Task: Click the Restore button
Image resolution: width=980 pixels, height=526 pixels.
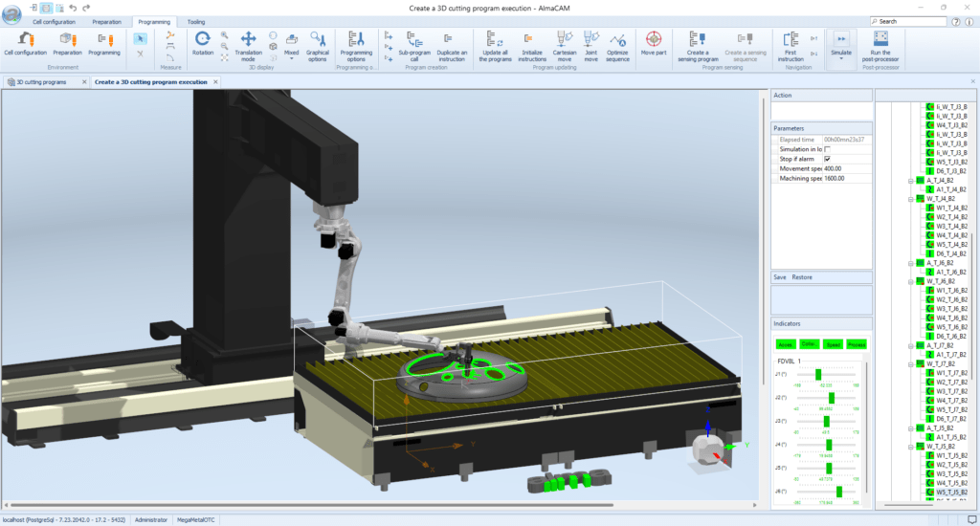Action: point(802,277)
